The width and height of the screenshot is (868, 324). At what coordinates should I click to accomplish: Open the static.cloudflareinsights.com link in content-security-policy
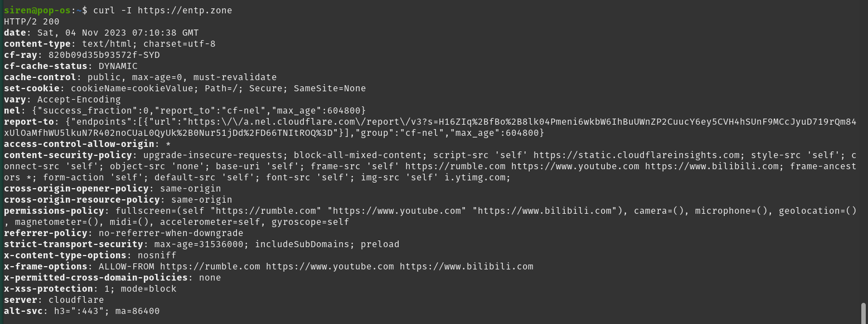click(638, 155)
